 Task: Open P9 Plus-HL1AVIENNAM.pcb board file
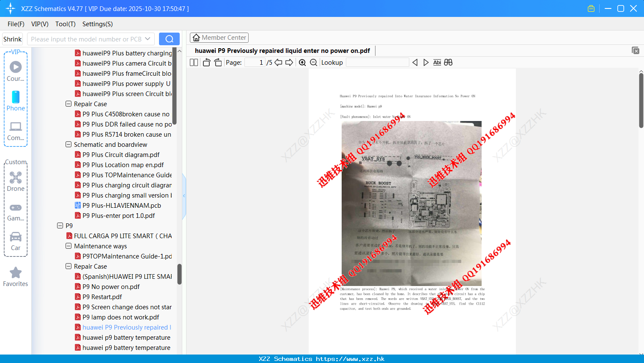coord(122,206)
